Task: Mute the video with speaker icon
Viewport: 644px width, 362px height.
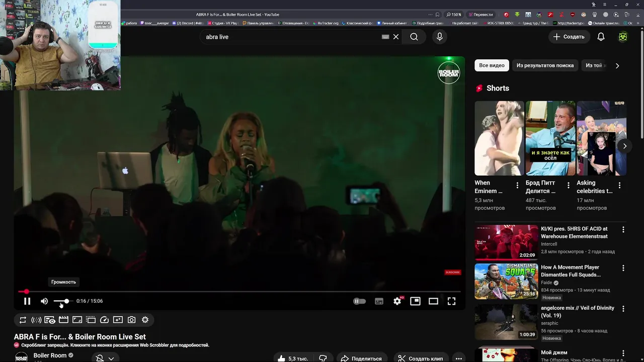Action: (44, 301)
